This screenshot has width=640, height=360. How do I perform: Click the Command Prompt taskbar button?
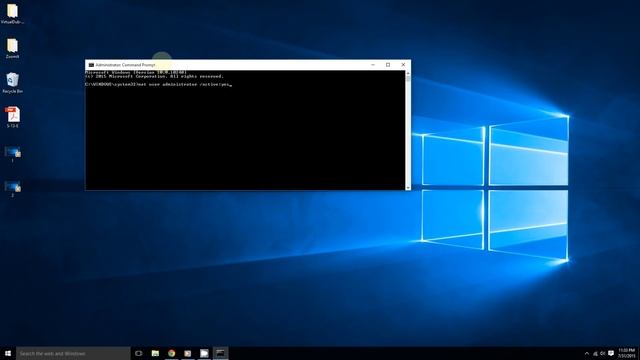pos(220,353)
